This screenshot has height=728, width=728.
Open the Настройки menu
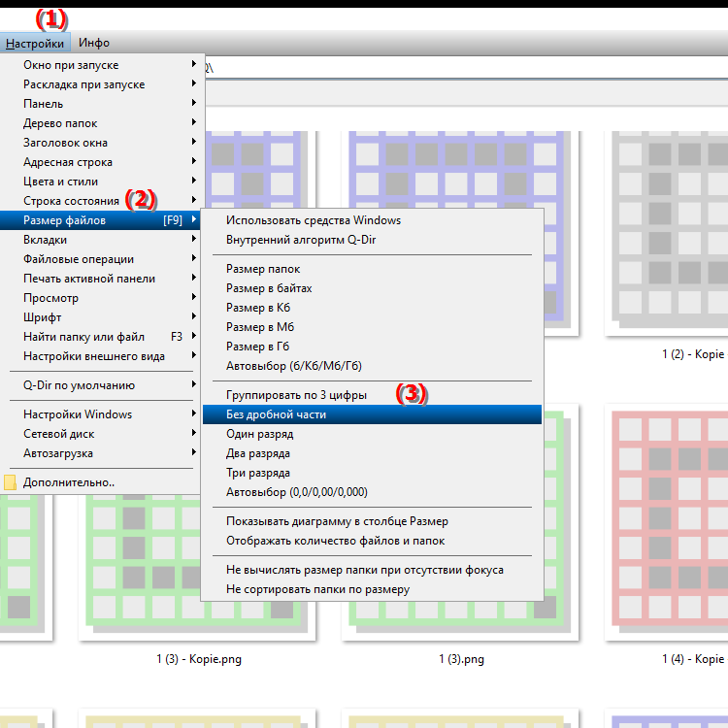35,43
